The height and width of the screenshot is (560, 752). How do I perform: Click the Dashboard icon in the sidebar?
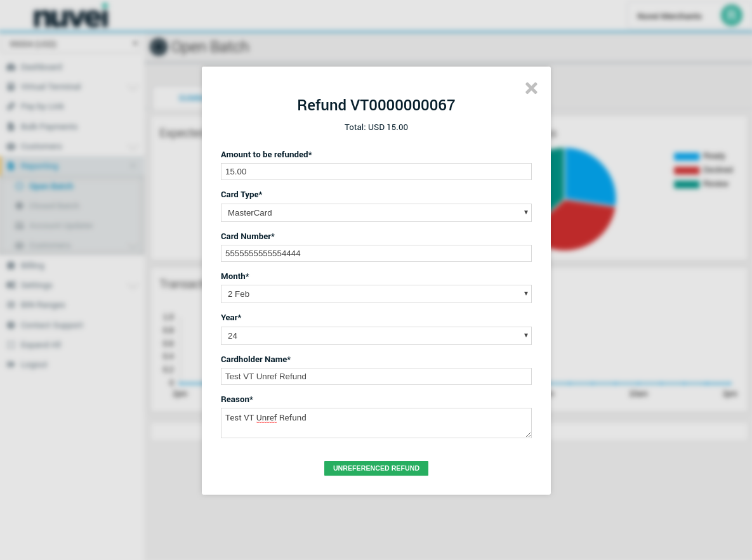11,67
